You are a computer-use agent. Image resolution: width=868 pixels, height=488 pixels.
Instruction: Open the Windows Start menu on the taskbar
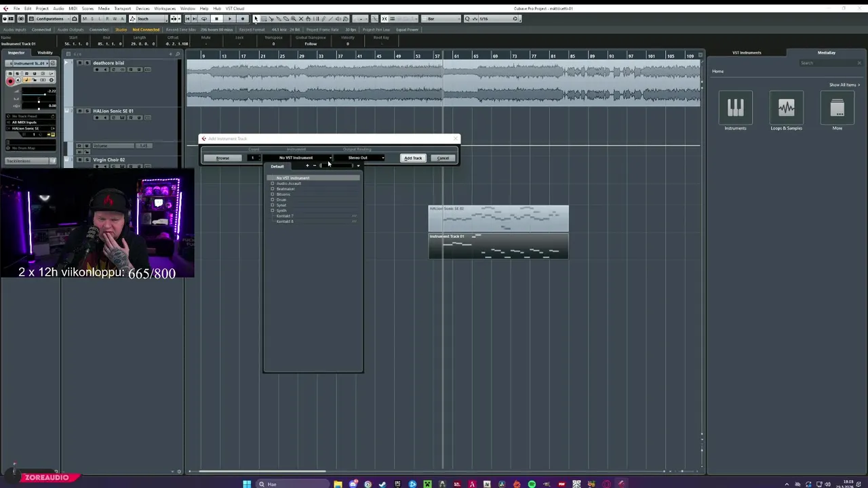click(x=247, y=484)
